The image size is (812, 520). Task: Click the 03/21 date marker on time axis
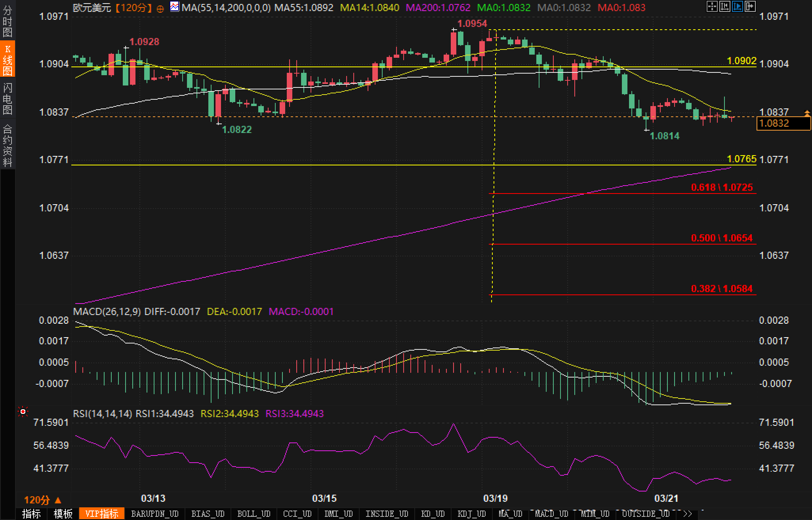[x=666, y=498]
